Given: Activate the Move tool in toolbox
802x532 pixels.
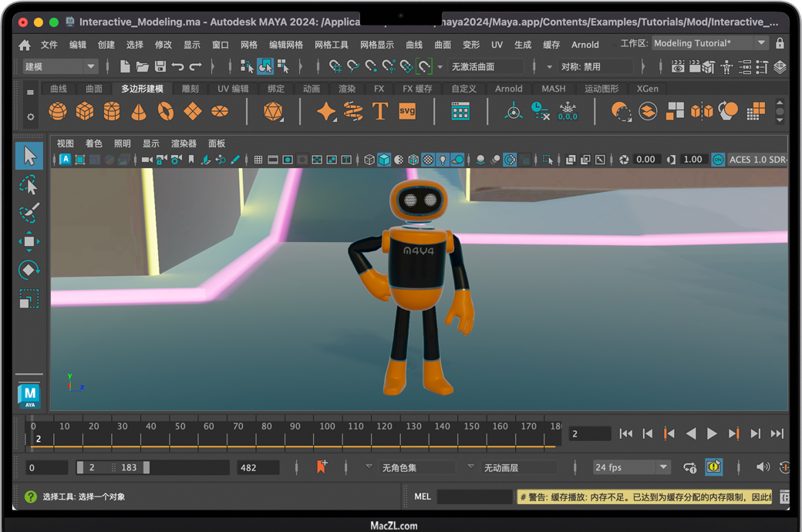Looking at the screenshot, I should pos(29,241).
